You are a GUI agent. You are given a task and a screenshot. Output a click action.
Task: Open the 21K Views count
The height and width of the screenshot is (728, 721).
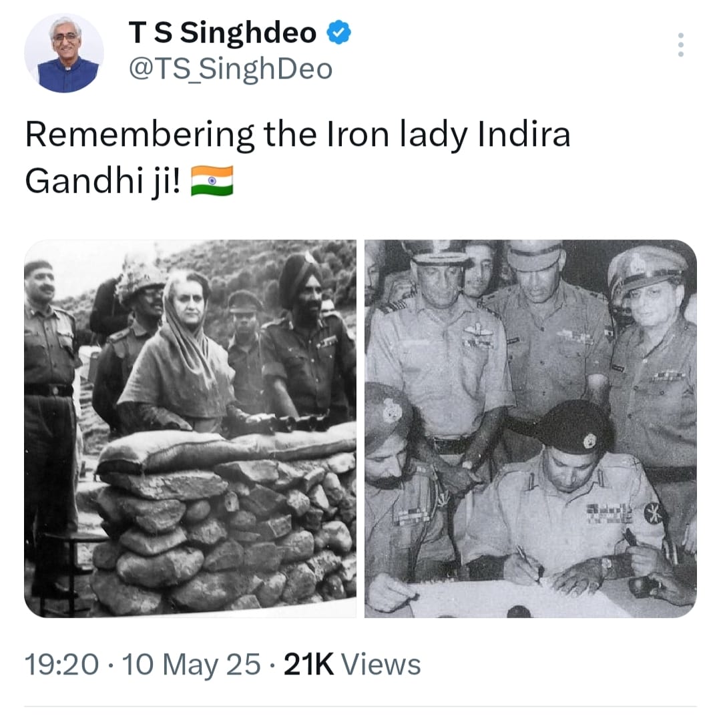click(352, 665)
